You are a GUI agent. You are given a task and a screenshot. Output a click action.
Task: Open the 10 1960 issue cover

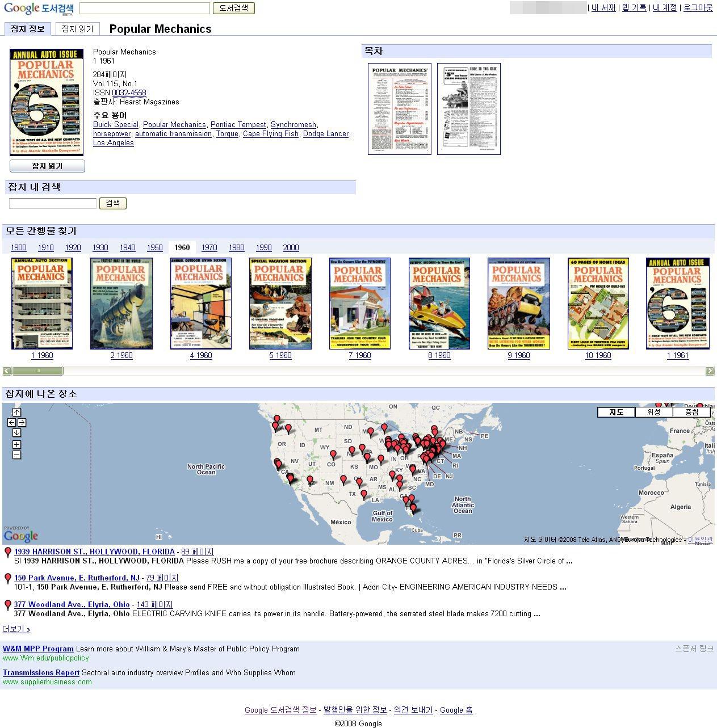pos(598,304)
